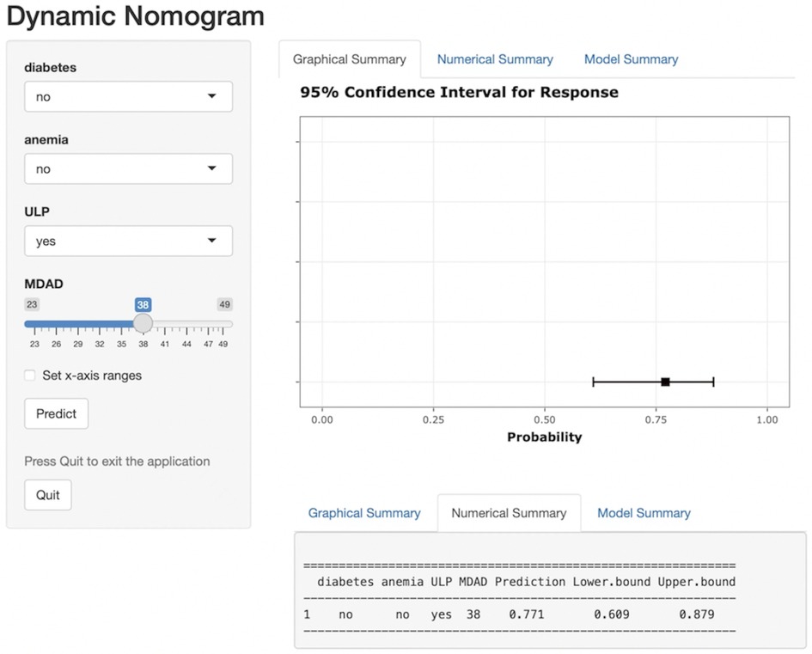Grab the MDAD slider handle
812x654 pixels.
click(143, 324)
